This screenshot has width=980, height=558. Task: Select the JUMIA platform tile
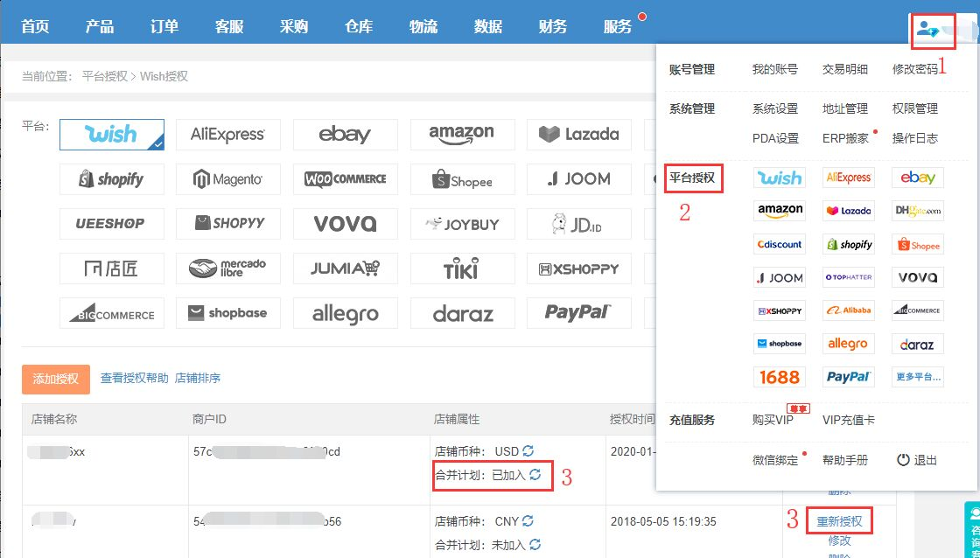click(345, 269)
